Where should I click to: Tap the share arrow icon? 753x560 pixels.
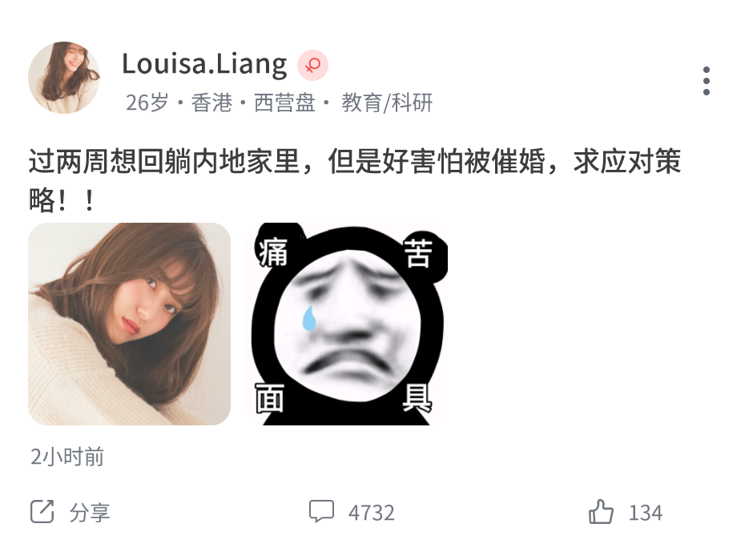[x=42, y=511]
